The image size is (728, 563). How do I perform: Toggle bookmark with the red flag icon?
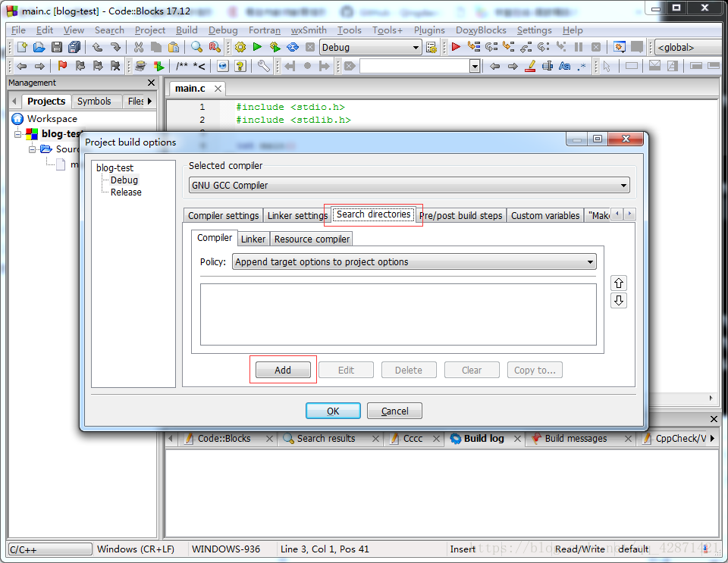(x=62, y=67)
